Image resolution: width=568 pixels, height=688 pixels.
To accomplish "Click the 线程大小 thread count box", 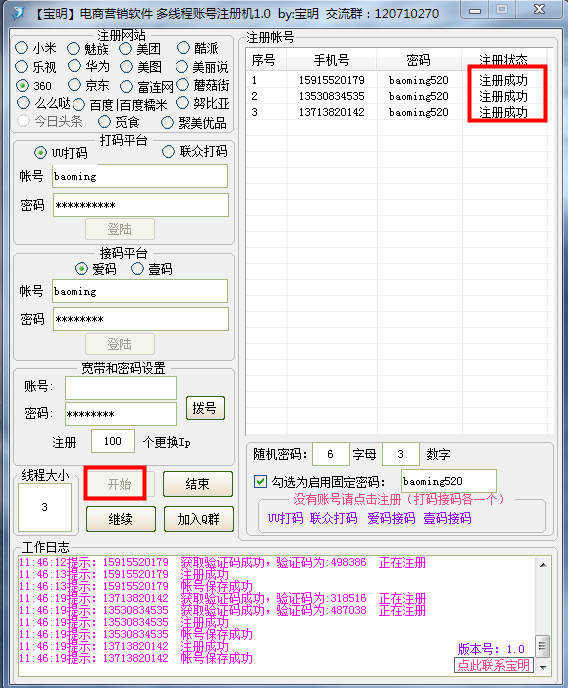I will 45,507.
